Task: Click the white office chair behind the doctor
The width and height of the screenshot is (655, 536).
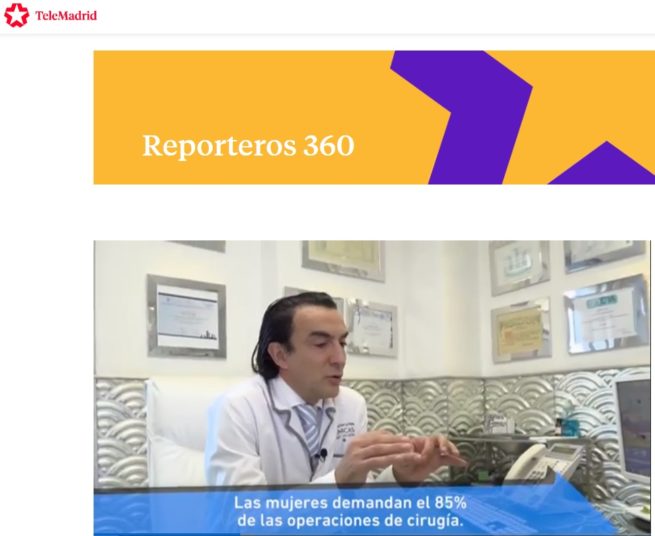Action: pyautogui.click(x=178, y=432)
